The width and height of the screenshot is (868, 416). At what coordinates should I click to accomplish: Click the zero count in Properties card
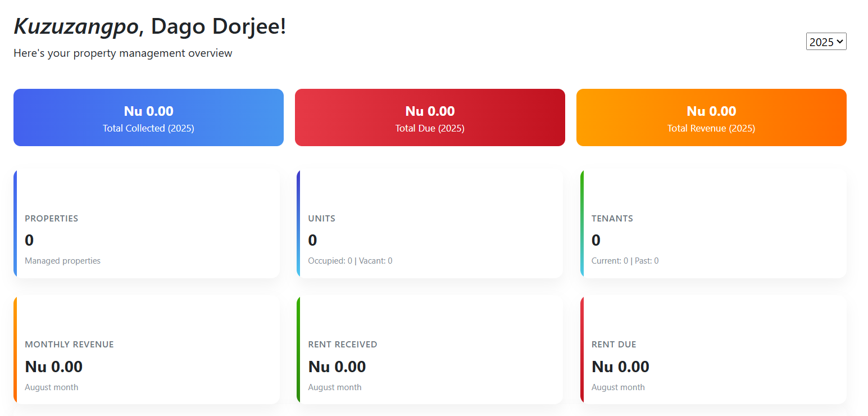29,241
